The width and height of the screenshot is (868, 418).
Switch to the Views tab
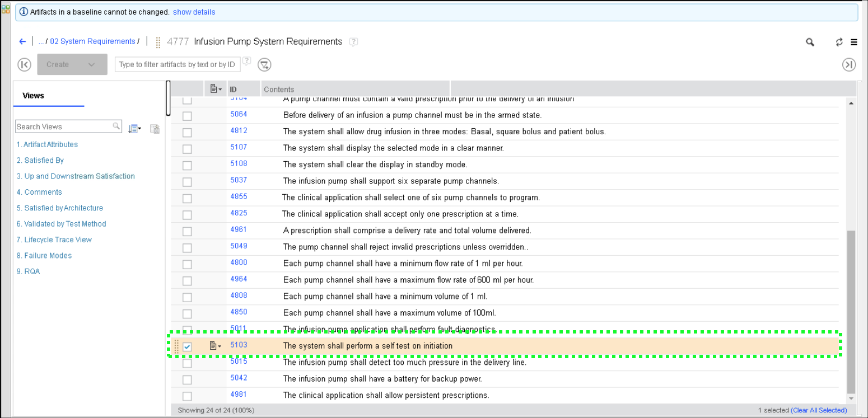[33, 96]
